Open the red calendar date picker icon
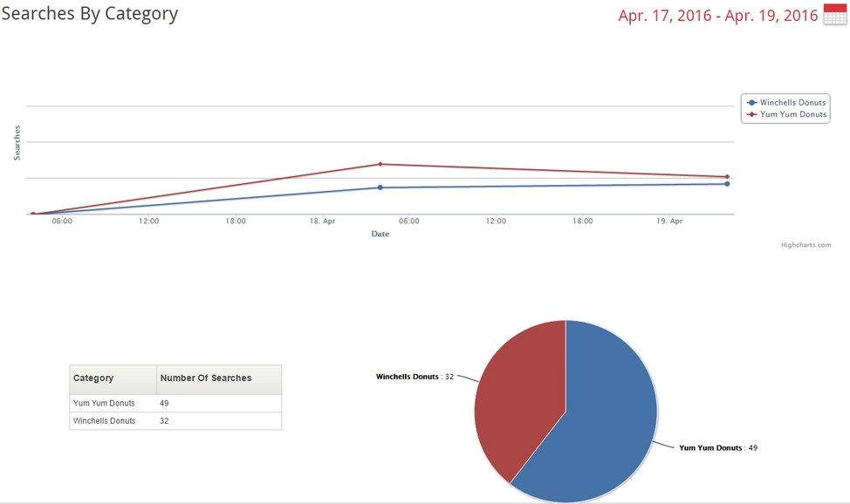 point(835,14)
